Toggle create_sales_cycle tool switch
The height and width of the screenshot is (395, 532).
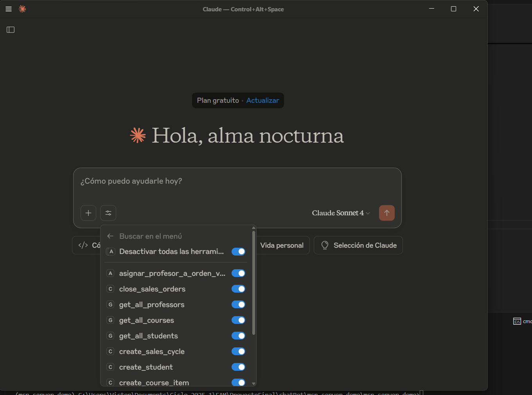[238, 352]
